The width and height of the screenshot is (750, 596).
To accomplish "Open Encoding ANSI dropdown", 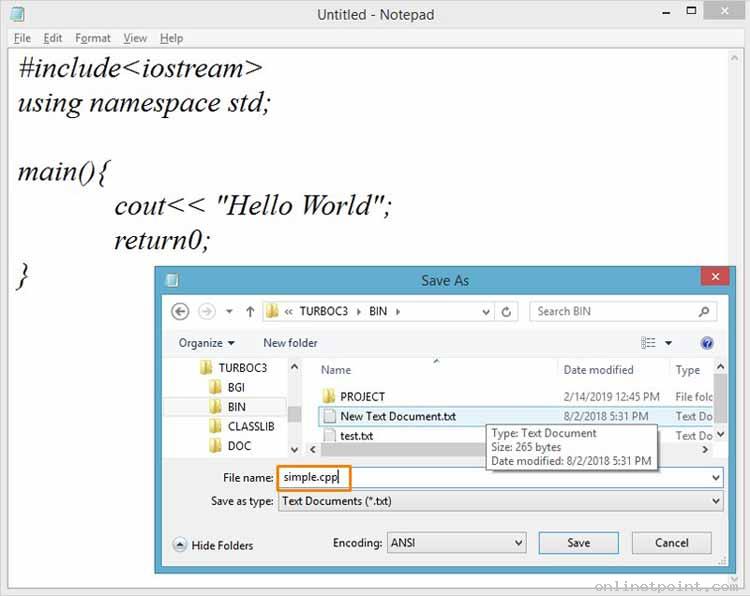I will pyautogui.click(x=456, y=543).
